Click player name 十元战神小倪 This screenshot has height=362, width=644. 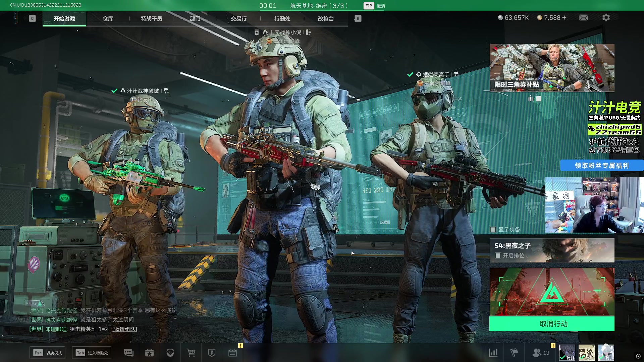(x=285, y=32)
